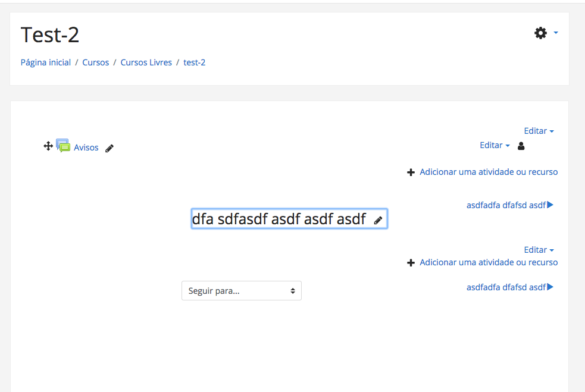Follow lower asdfadfa dfafsd asdf next link
The width and height of the screenshot is (585, 392).
[509, 287]
